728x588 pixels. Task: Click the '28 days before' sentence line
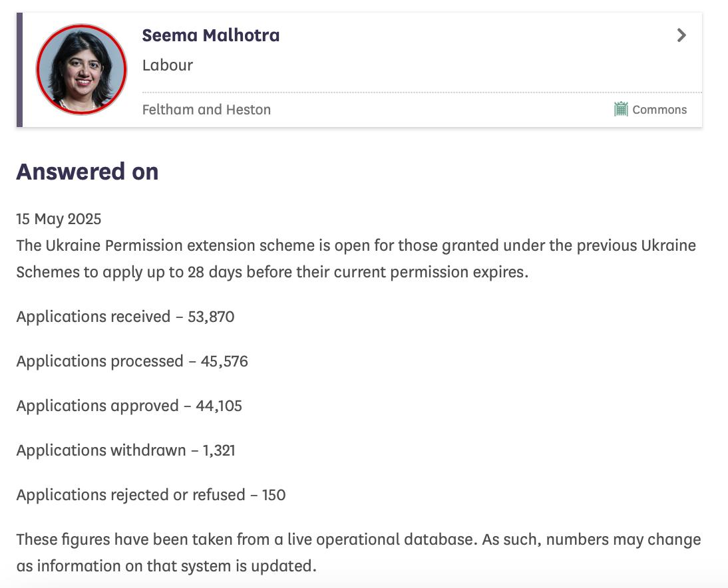click(x=273, y=272)
